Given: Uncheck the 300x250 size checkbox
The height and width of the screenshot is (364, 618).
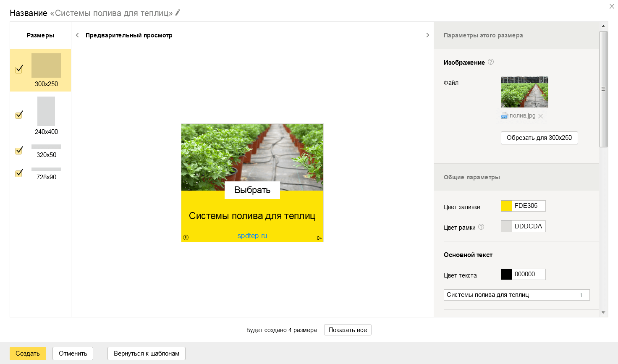Looking at the screenshot, I should (19, 69).
